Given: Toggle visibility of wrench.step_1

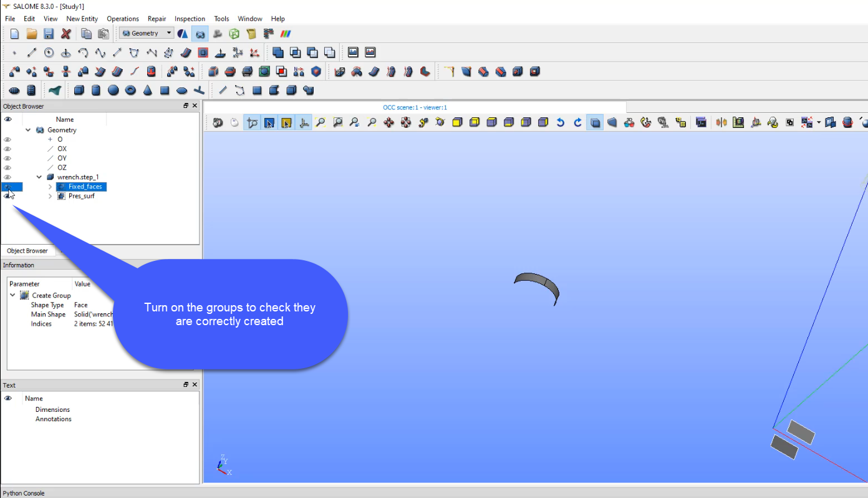Looking at the screenshot, I should [6, 177].
